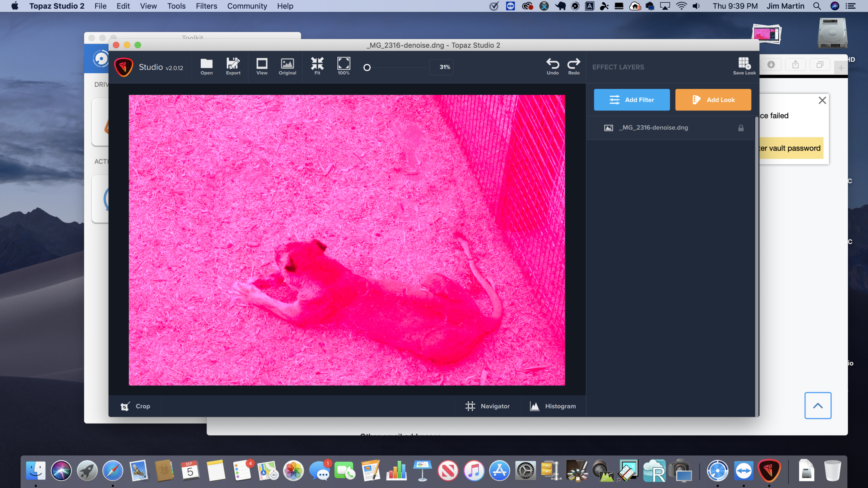Click the Redo arrow

click(574, 66)
